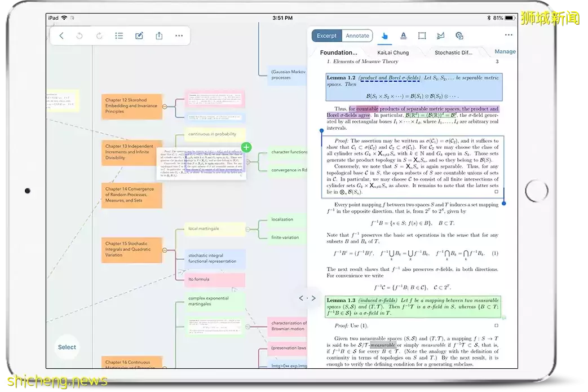Choose the lasso freeform excerpt tool

coord(440,36)
